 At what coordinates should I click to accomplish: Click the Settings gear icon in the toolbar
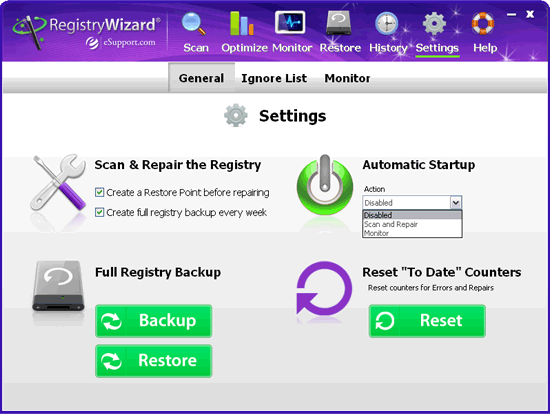click(x=434, y=24)
